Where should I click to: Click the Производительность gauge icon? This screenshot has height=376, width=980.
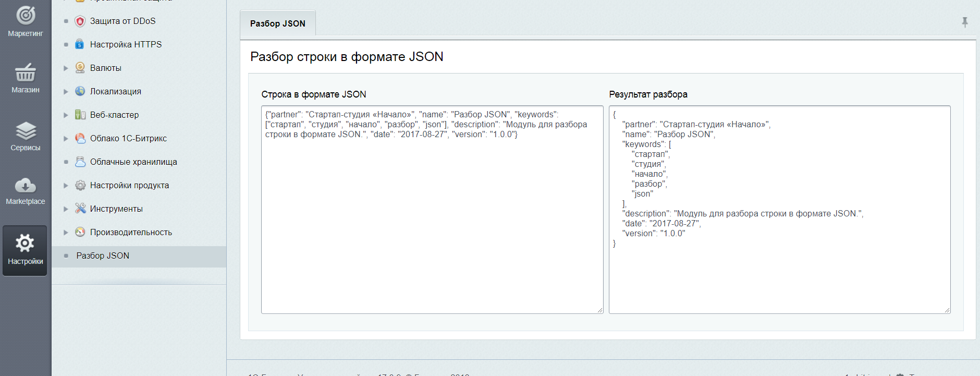click(80, 232)
